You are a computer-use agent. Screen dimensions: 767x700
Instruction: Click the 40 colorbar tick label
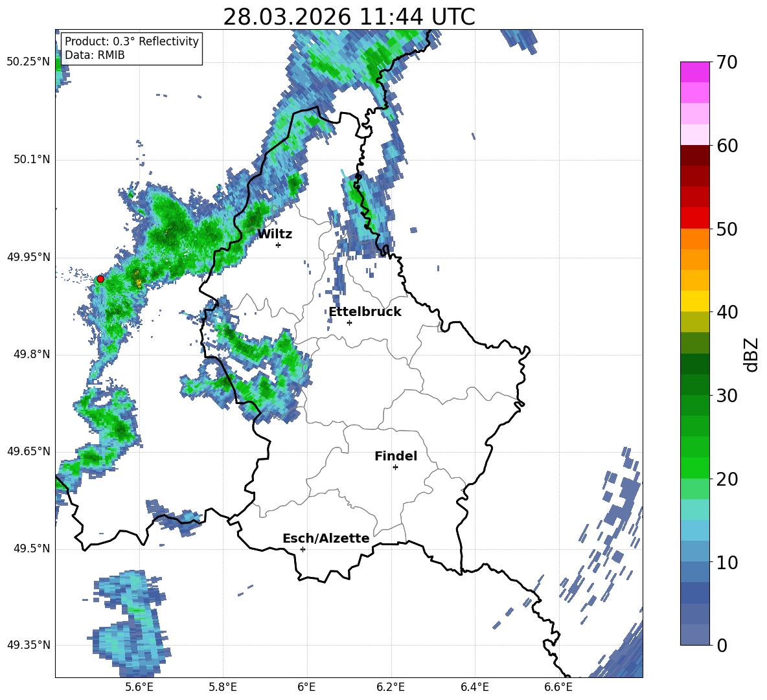pyautogui.click(x=726, y=312)
